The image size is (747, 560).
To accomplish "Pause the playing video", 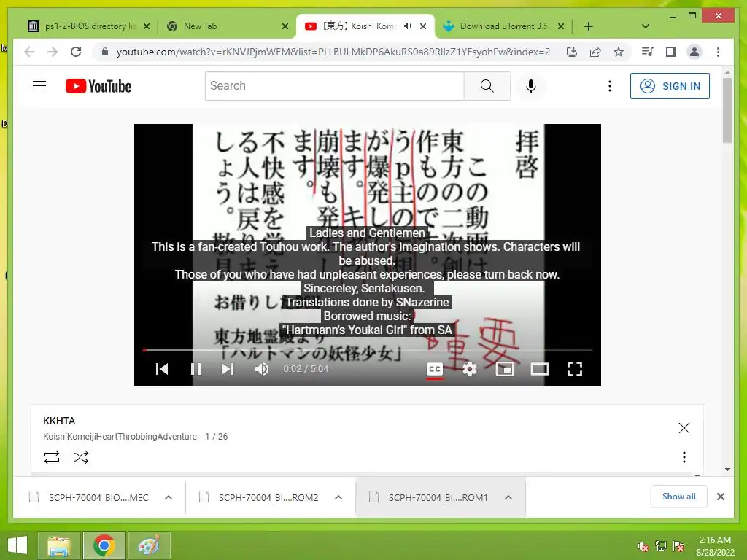I will pyautogui.click(x=196, y=369).
